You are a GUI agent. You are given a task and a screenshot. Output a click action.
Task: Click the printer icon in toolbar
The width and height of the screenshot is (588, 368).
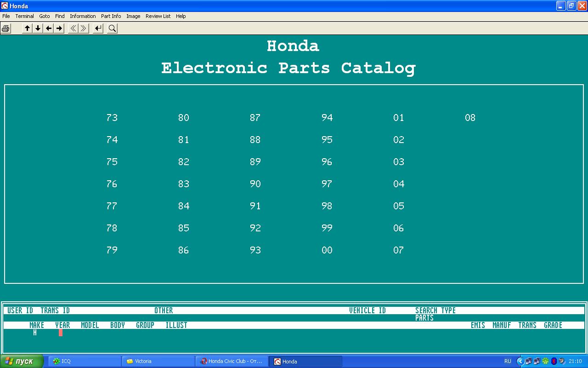point(6,29)
